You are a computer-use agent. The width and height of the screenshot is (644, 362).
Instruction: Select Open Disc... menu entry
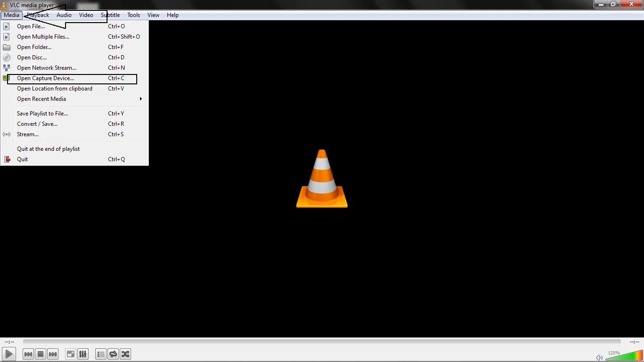coord(74,58)
